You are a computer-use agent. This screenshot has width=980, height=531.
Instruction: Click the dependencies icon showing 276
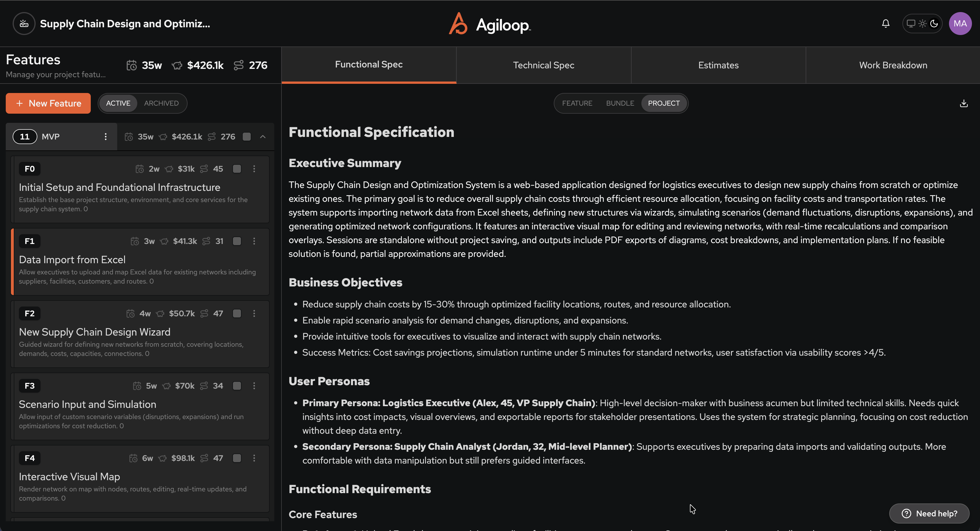(239, 65)
